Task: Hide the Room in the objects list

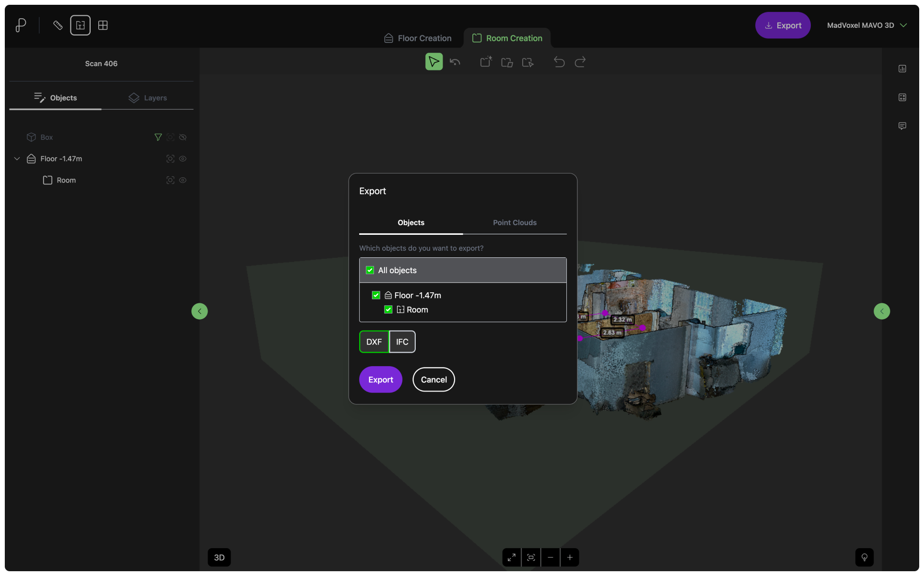Action: pyautogui.click(x=183, y=180)
